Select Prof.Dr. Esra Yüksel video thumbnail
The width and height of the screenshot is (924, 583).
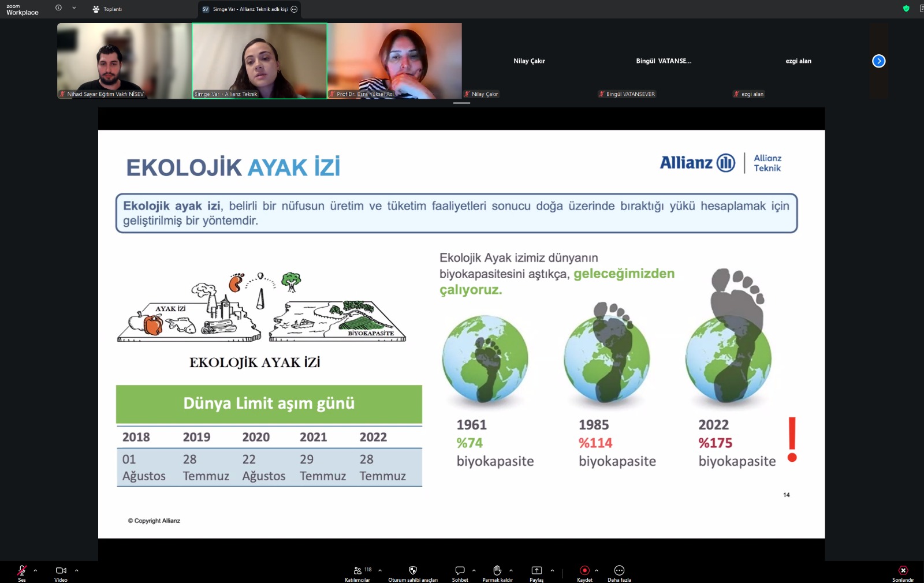pyautogui.click(x=394, y=61)
